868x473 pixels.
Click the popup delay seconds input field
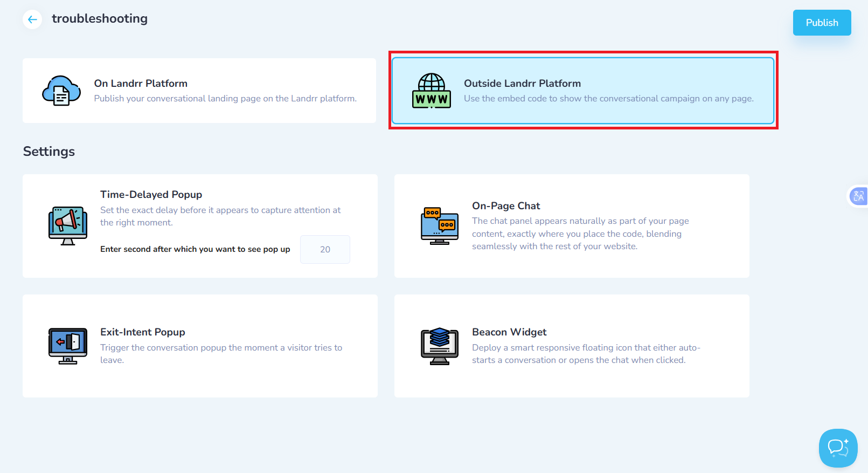tap(325, 249)
